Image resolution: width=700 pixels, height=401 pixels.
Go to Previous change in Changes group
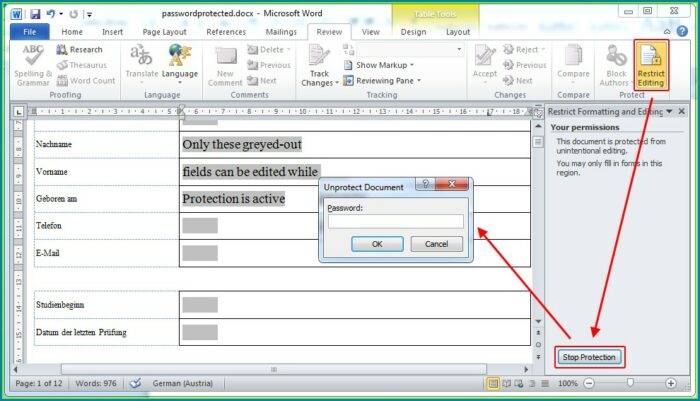524,65
